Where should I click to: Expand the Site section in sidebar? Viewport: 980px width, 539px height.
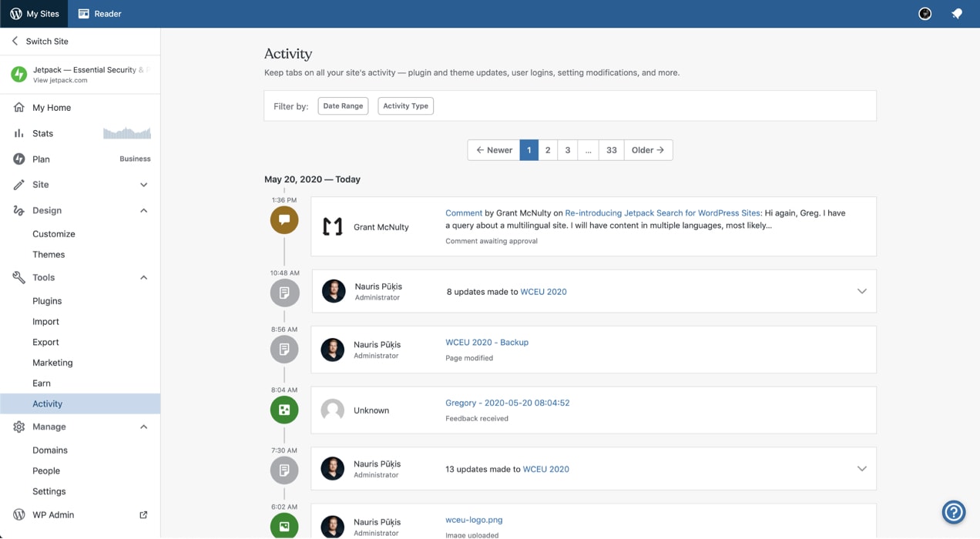(x=143, y=185)
